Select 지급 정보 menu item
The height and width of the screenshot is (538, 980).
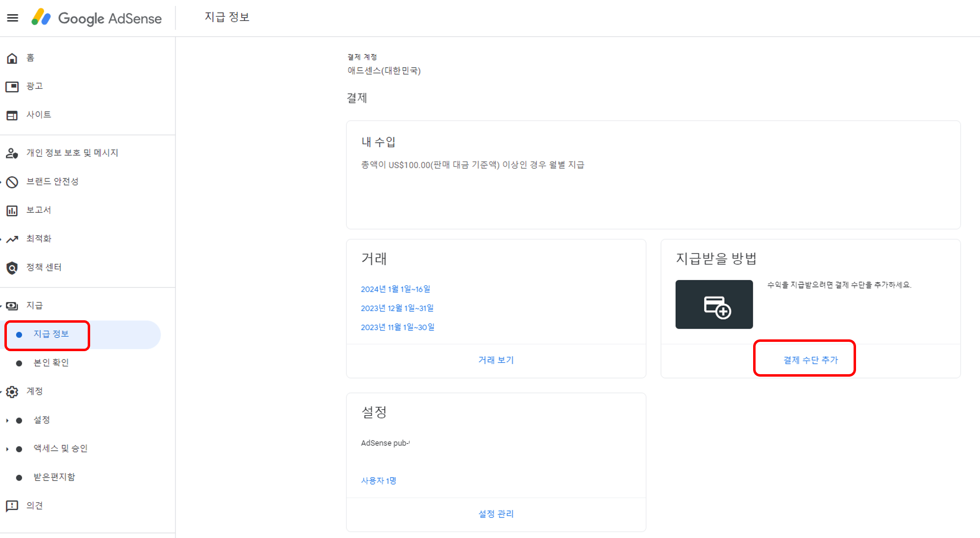(51, 334)
